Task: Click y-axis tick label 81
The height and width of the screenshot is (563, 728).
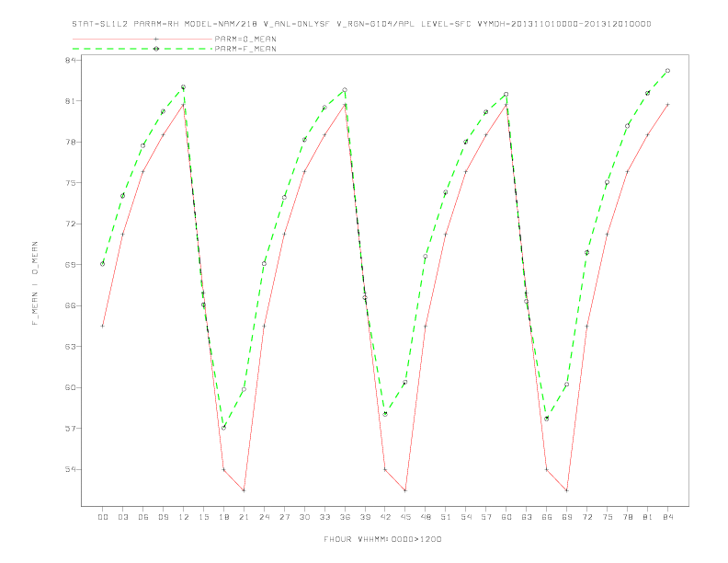Action: point(71,101)
